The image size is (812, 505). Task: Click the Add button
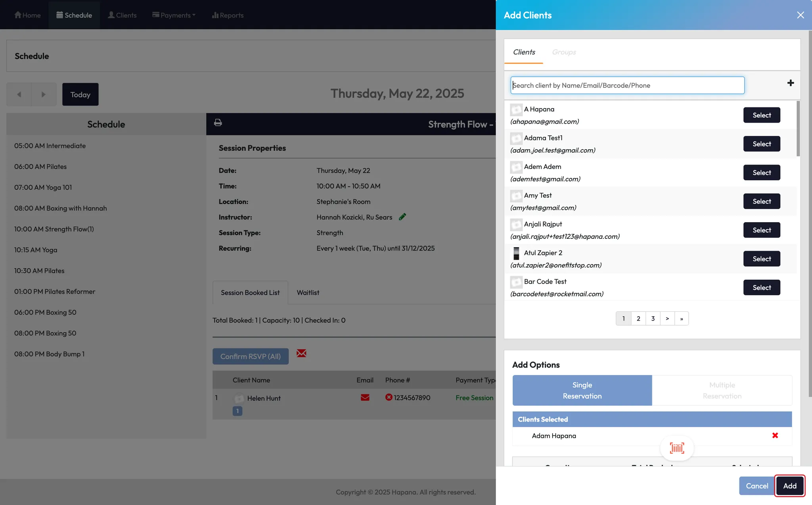pos(789,486)
